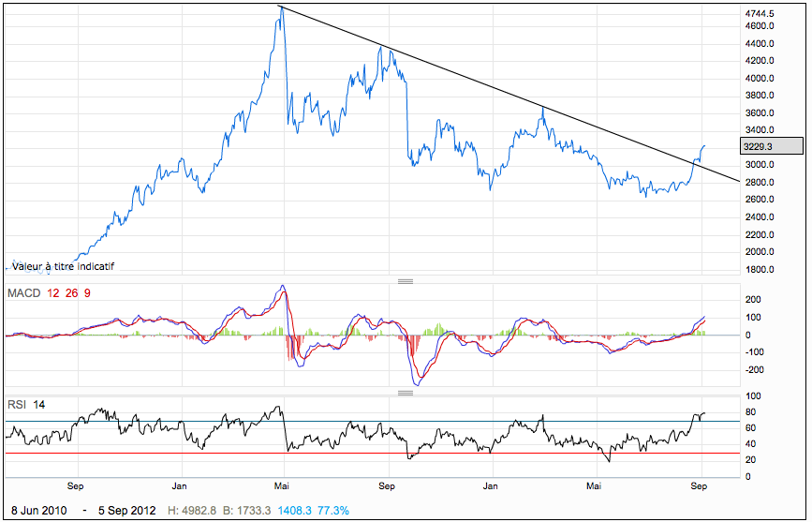812x522 pixels.
Task: Click the 3000.0 price axis label
Action: pos(760,165)
